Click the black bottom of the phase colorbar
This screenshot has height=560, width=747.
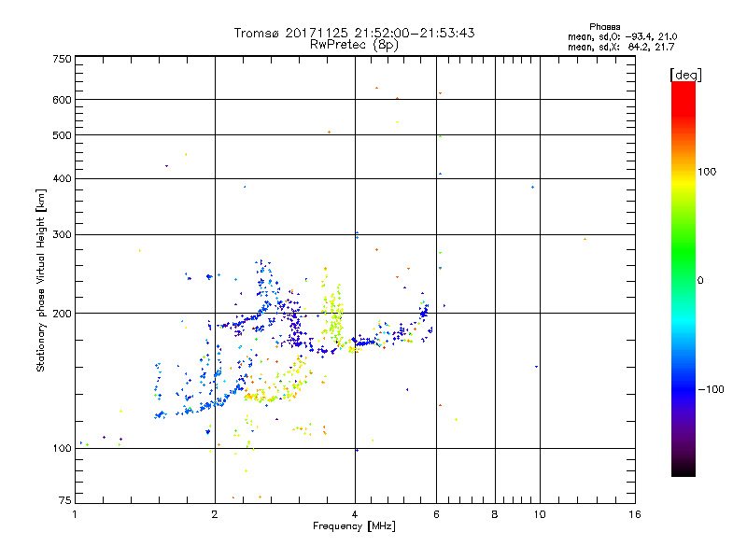pos(684,469)
